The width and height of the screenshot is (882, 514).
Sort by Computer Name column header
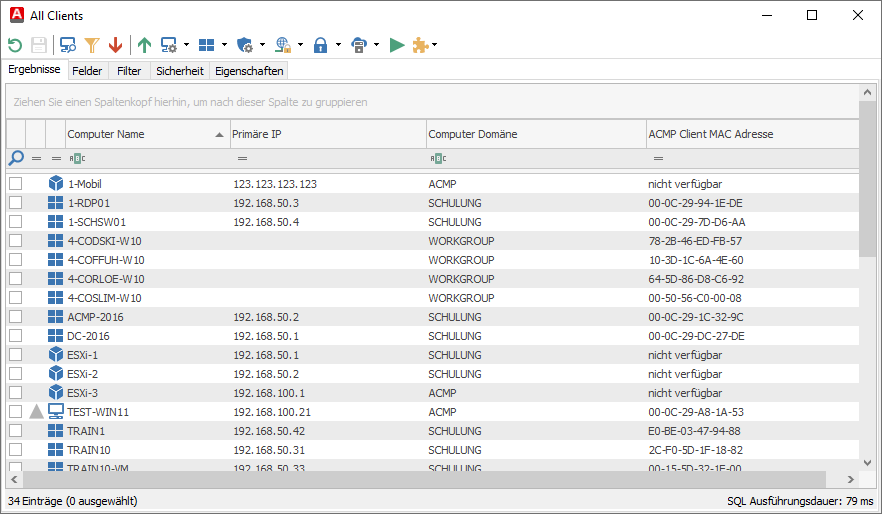tap(140, 134)
